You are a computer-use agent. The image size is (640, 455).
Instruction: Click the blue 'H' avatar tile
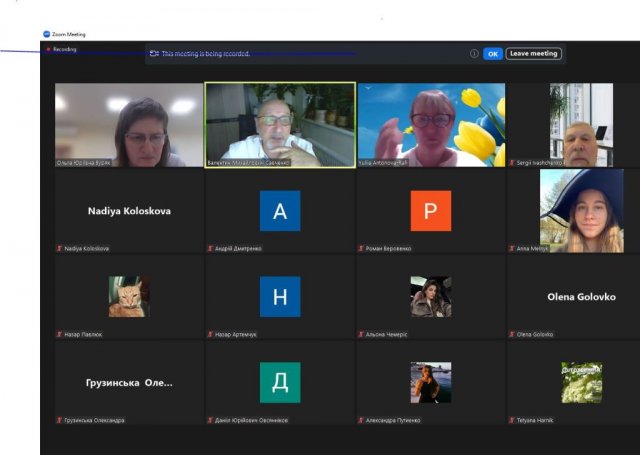coord(280,297)
